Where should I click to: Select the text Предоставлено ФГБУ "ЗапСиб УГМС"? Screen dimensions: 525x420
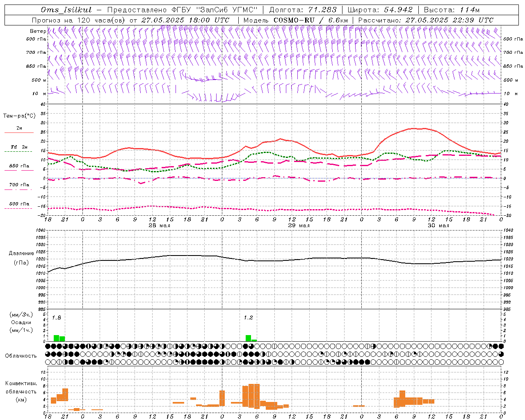coord(183,10)
